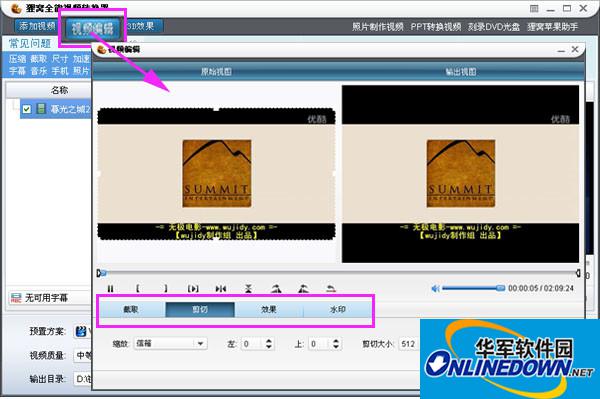Click the 输出目录 path field
This screenshot has height=399, width=600.
pyautogui.click(x=82, y=379)
